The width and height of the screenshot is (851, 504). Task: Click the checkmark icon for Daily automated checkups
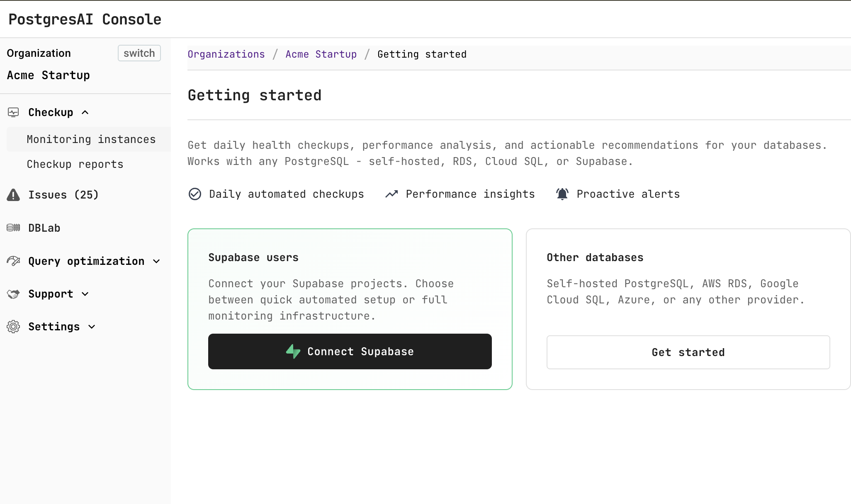click(195, 194)
